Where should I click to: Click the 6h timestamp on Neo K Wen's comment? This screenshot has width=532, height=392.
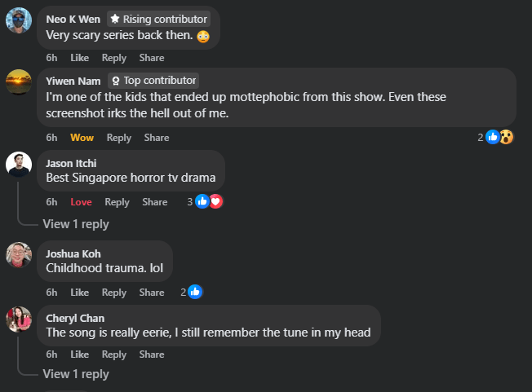[x=51, y=58]
